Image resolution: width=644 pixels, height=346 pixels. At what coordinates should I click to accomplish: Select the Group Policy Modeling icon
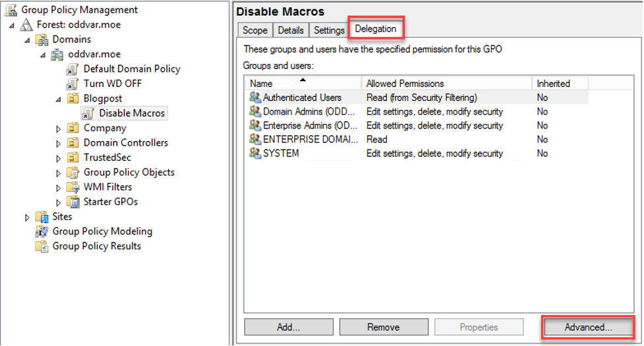(42, 231)
